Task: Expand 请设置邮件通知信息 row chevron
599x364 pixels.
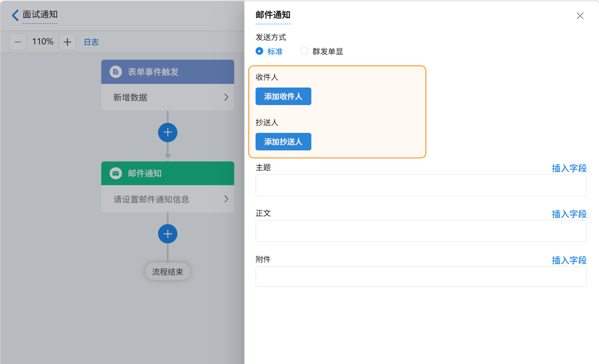Action: (226, 199)
